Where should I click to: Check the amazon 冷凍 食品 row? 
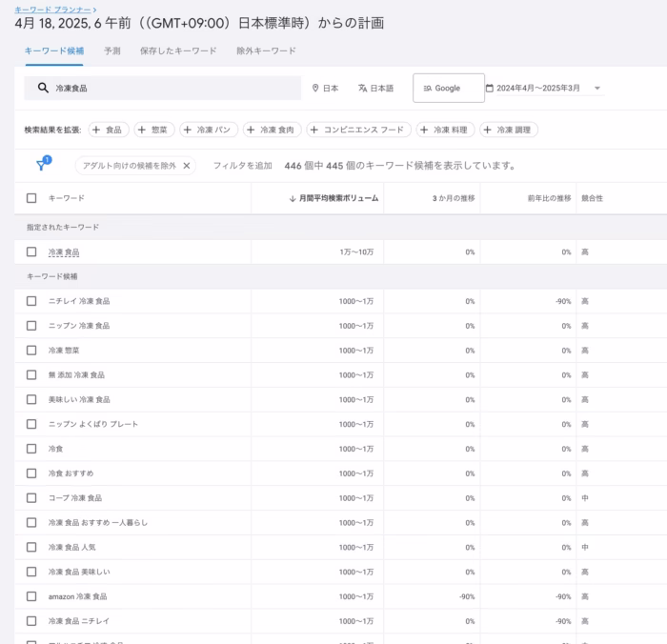click(31, 596)
